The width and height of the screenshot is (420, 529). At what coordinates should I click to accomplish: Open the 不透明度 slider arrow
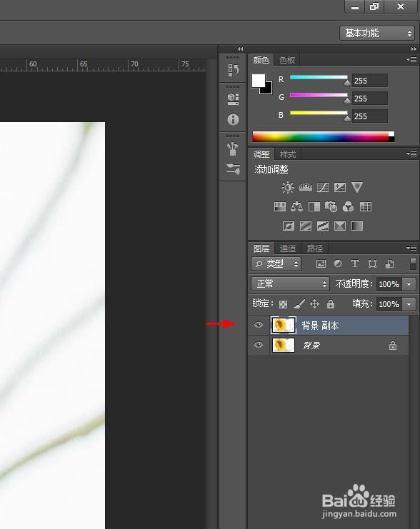[x=409, y=284]
